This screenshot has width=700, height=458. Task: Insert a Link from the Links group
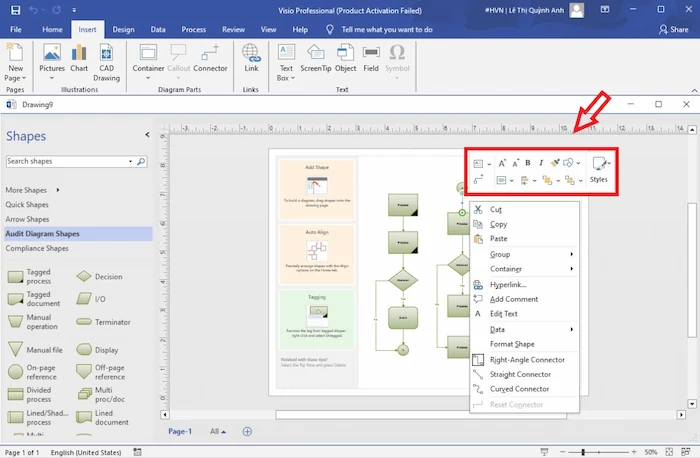pyautogui.click(x=251, y=58)
